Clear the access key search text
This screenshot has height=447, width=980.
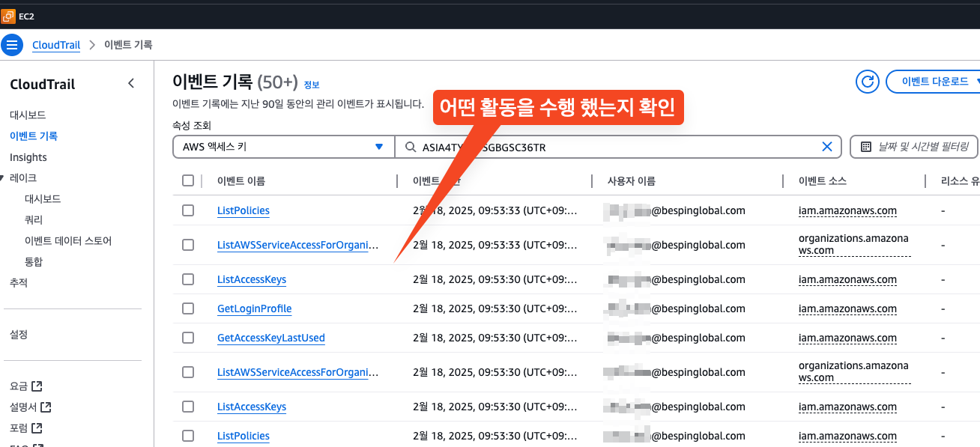pyautogui.click(x=827, y=147)
